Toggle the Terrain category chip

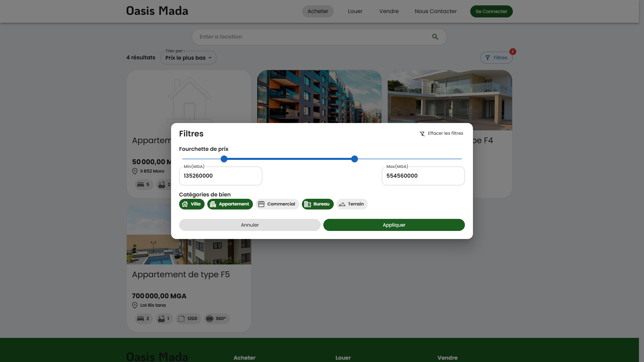tap(352, 204)
